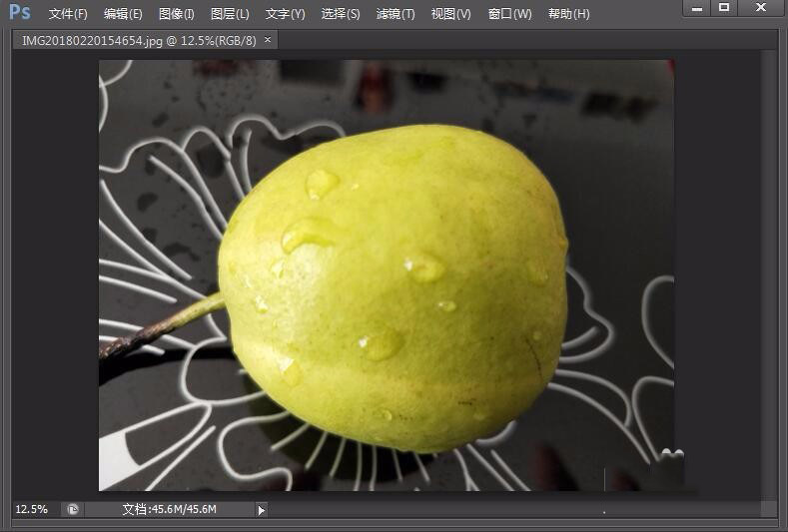Maximize the Photoshop window

(x=724, y=8)
